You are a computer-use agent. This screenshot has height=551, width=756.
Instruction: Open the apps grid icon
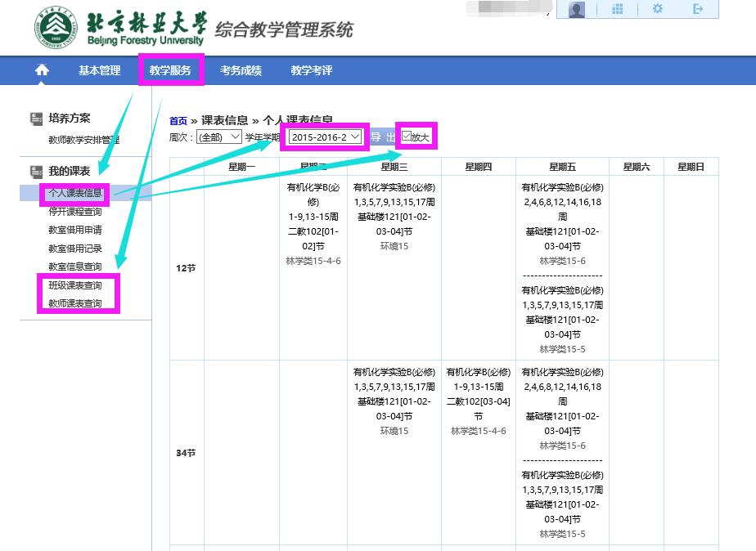pyautogui.click(x=618, y=9)
